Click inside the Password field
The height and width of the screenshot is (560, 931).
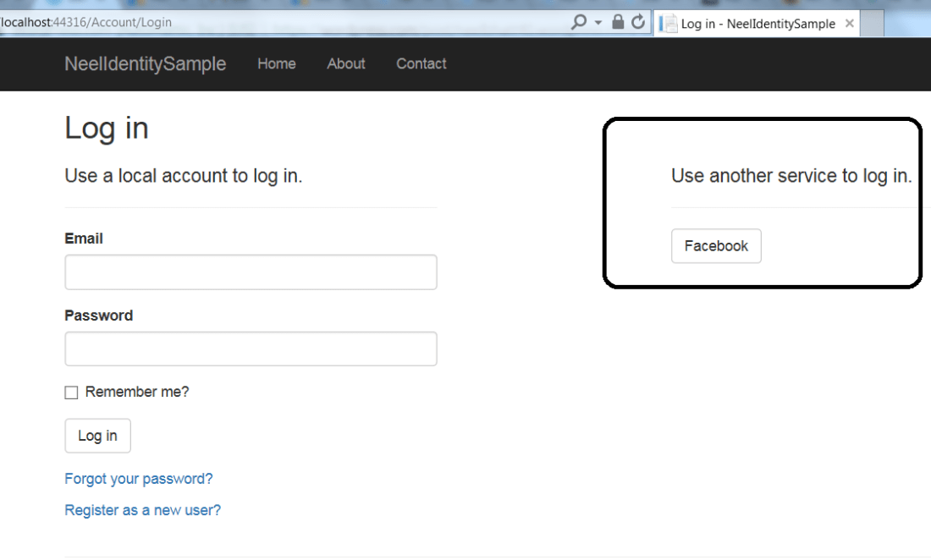pos(251,349)
